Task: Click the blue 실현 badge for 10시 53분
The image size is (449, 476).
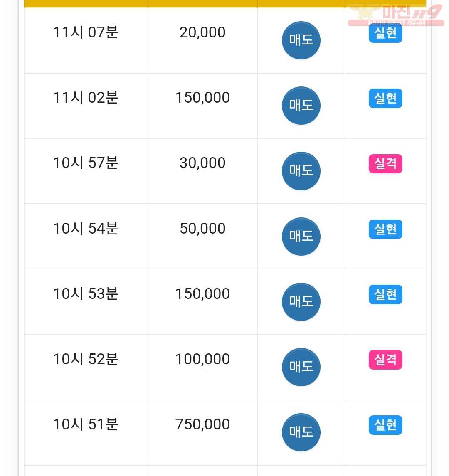Action: pos(385,294)
